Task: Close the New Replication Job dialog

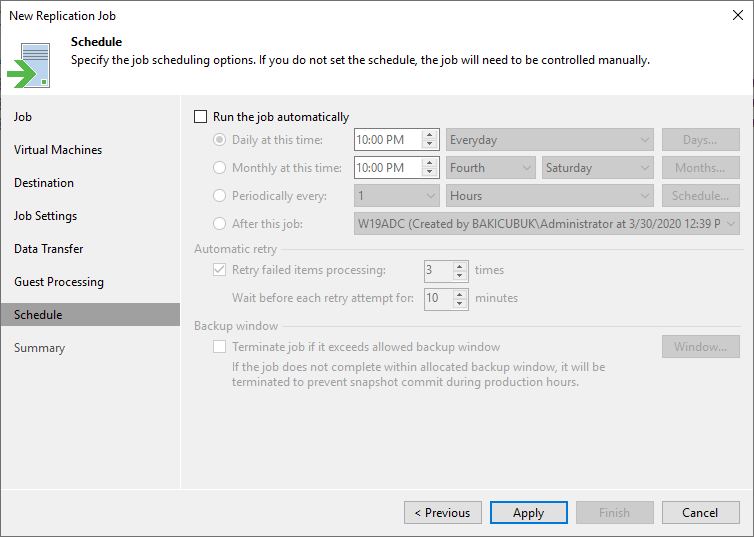Action: (x=738, y=15)
